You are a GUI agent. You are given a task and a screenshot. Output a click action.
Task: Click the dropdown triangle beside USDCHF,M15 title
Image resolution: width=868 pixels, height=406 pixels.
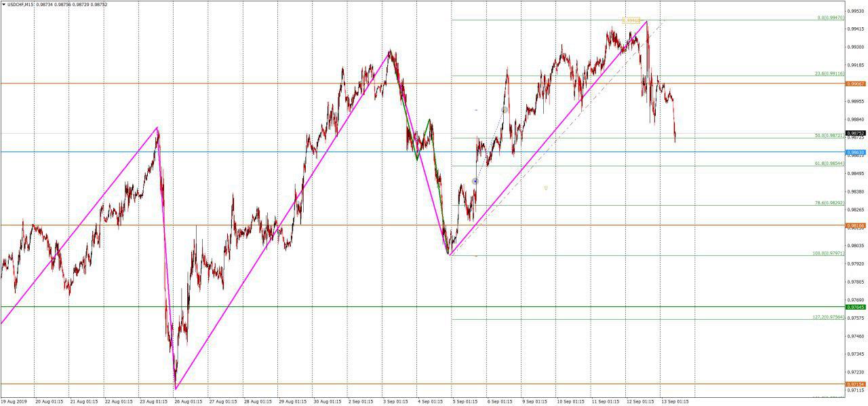point(3,5)
